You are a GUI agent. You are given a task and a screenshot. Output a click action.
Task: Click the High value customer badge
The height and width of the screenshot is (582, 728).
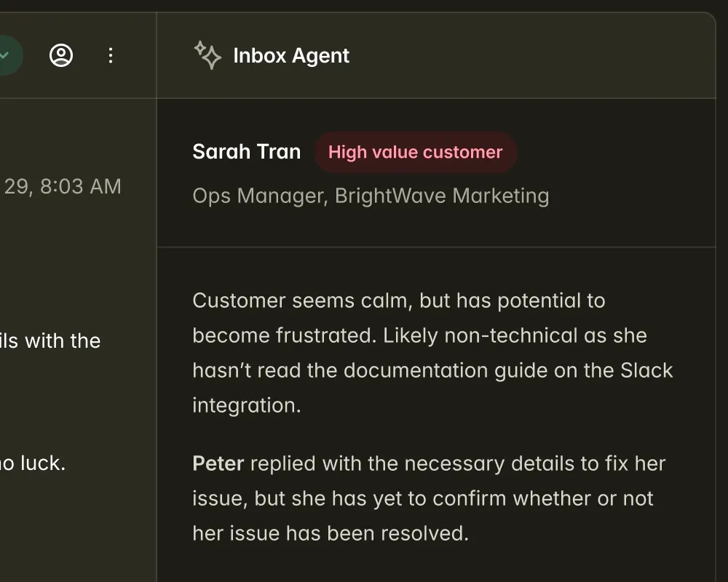tap(415, 152)
